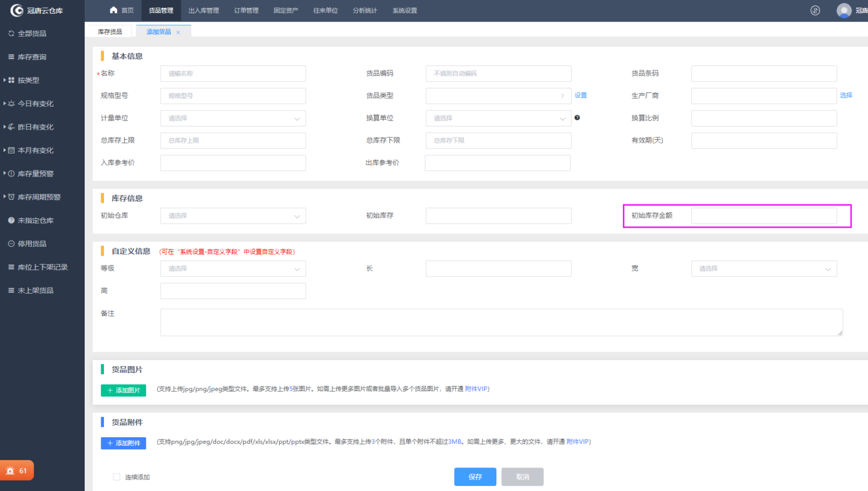Click the alarm bell badge showing 61
This screenshot has height=491, width=868.
coord(17,471)
